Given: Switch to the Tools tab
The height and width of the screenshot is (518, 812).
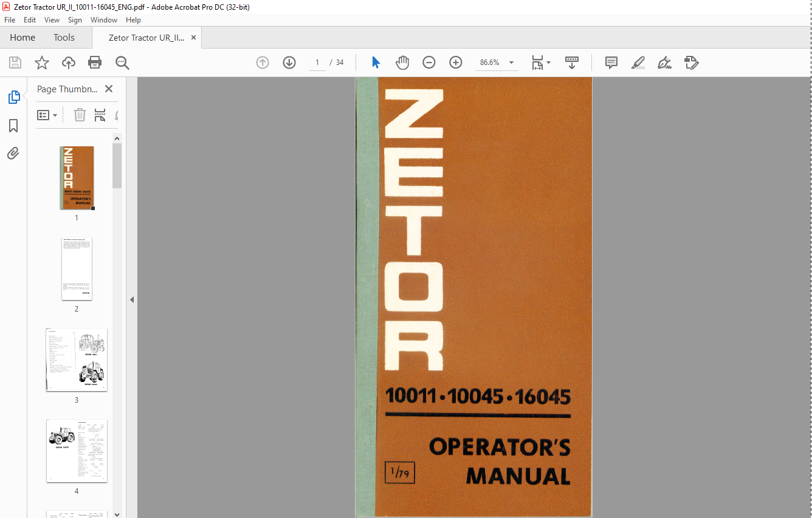Looking at the screenshot, I should point(64,38).
